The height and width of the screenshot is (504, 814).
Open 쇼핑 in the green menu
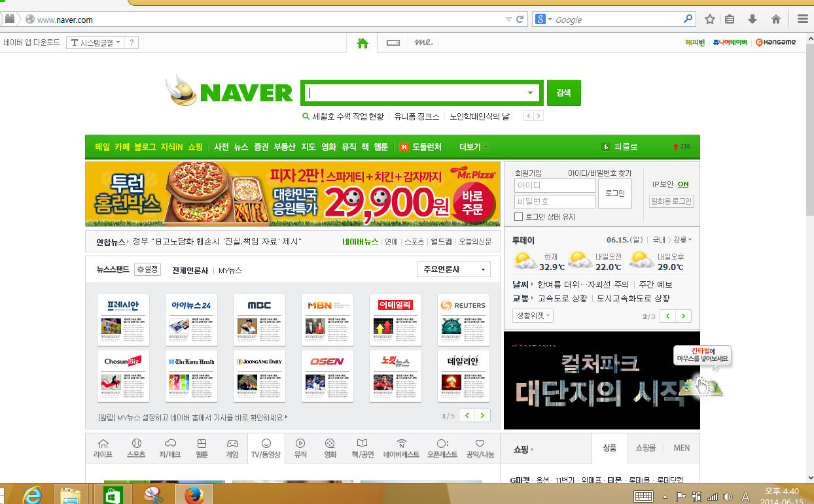tap(196, 147)
